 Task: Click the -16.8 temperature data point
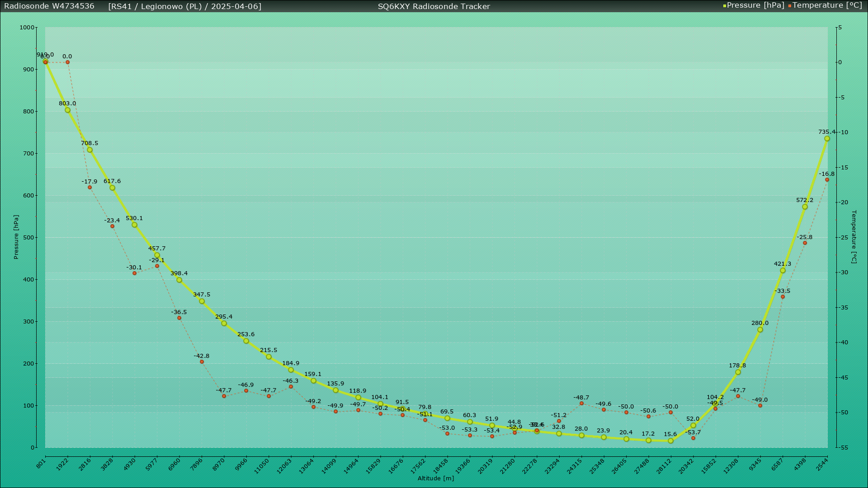(x=827, y=180)
